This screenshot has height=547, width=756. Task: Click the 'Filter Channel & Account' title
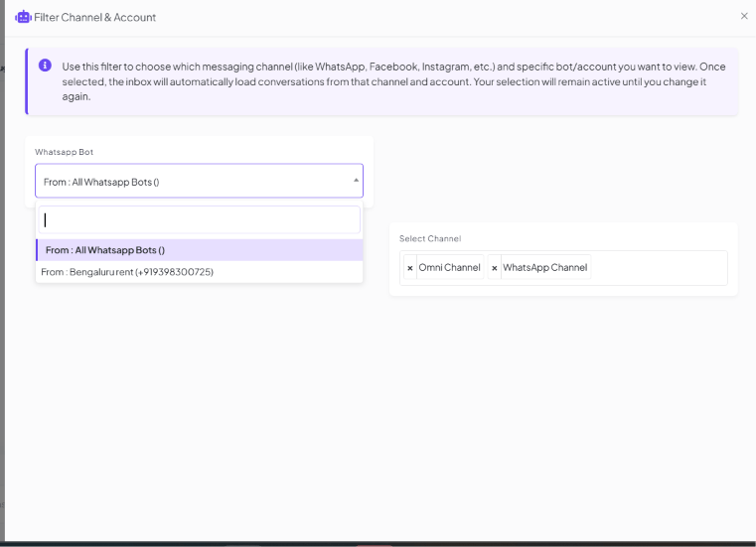tap(95, 17)
